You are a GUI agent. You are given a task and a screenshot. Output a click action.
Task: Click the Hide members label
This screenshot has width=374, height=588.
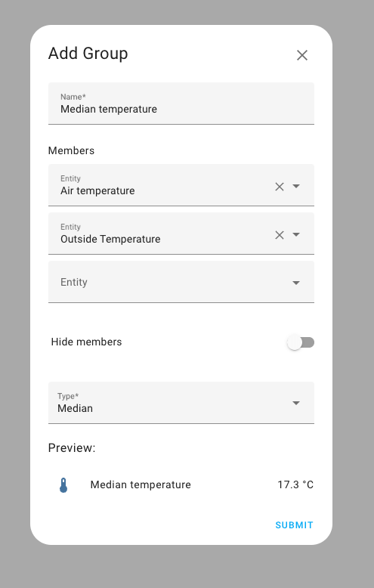87,342
